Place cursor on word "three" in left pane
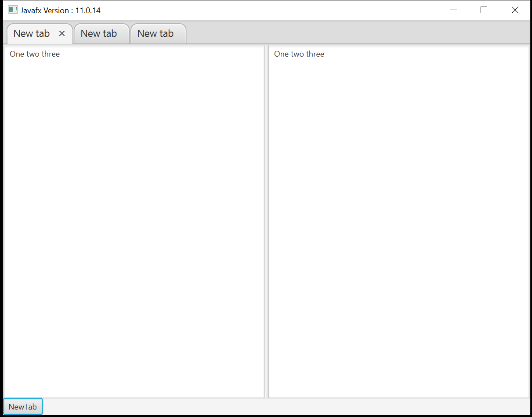Screen dimensions: 532x417 51,54
